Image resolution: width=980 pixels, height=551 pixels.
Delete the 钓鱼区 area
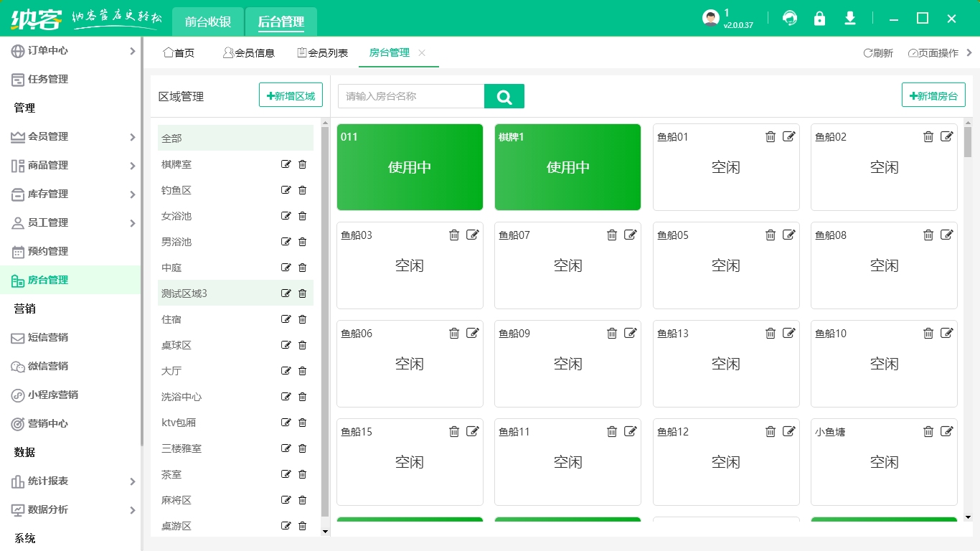click(x=302, y=190)
